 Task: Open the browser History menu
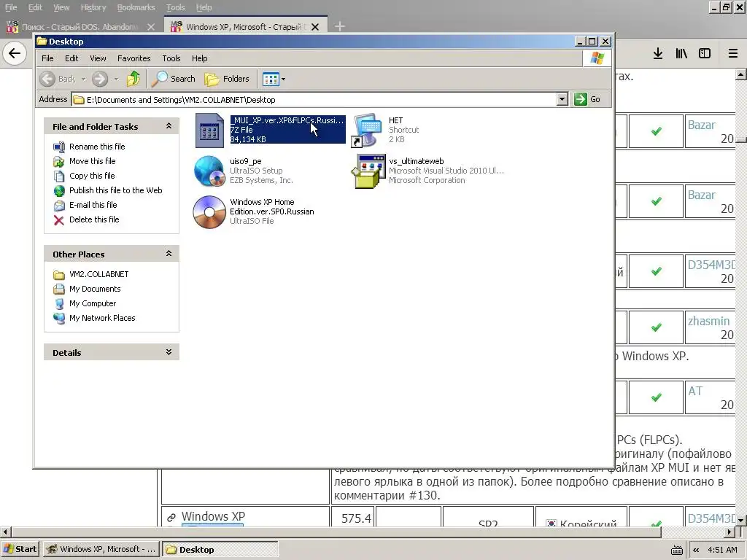click(93, 7)
